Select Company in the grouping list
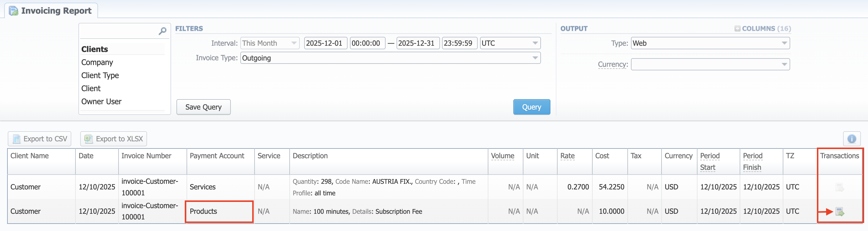 tap(97, 62)
